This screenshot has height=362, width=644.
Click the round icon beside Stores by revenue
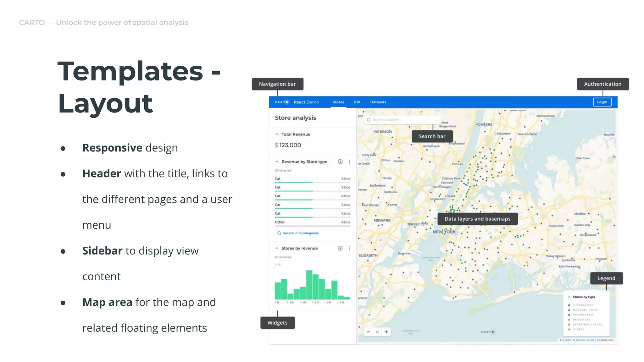coord(340,248)
